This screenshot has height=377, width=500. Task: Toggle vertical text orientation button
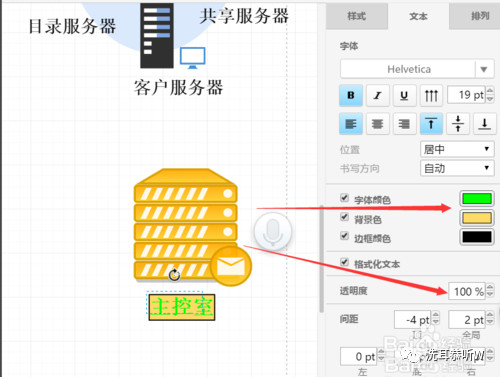pos(431,95)
